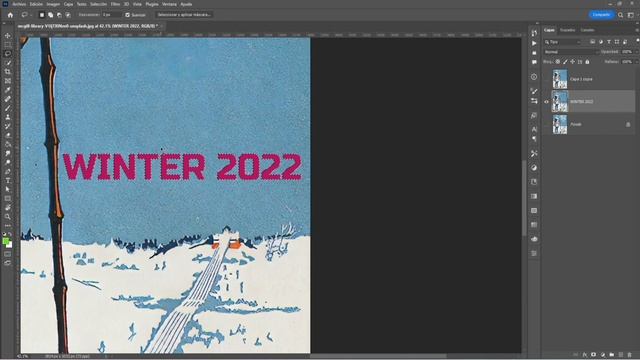Select the Frame tool

click(x=8, y=81)
